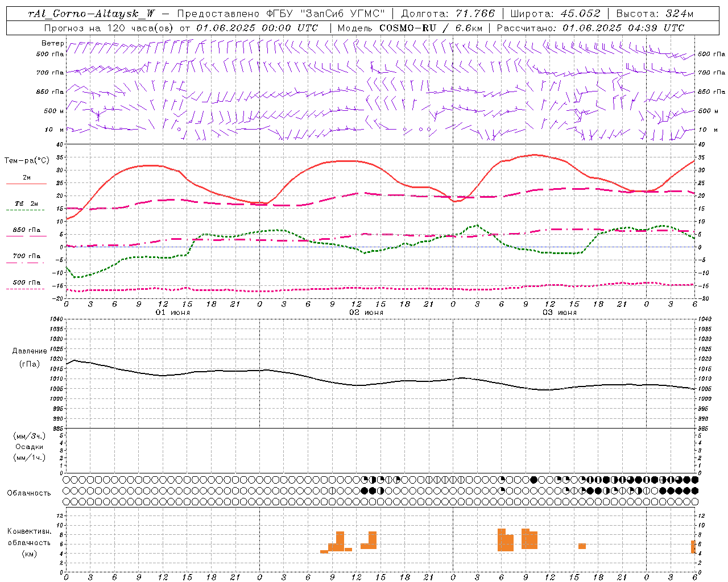Click the 850 гПа temperature legend entry
The height and width of the screenshot is (582, 728).
(x=27, y=230)
